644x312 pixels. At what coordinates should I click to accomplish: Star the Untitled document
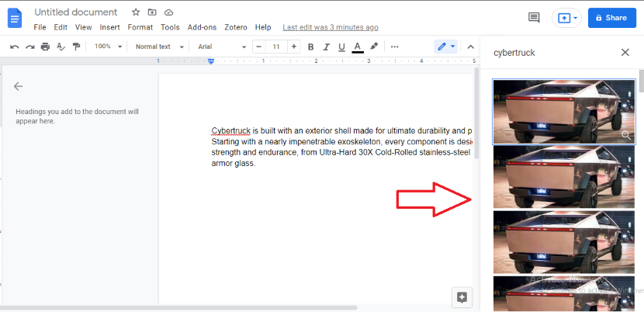136,12
